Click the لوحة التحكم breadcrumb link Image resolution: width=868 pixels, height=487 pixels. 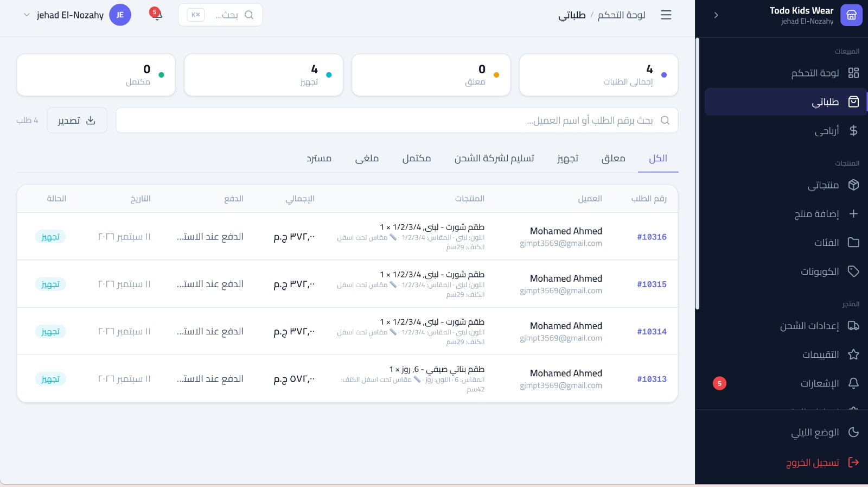pos(622,15)
